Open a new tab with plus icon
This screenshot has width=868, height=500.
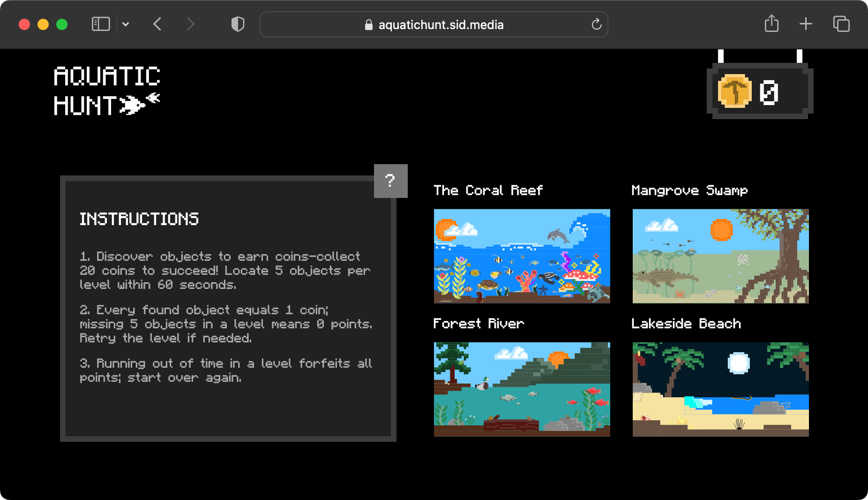[806, 24]
